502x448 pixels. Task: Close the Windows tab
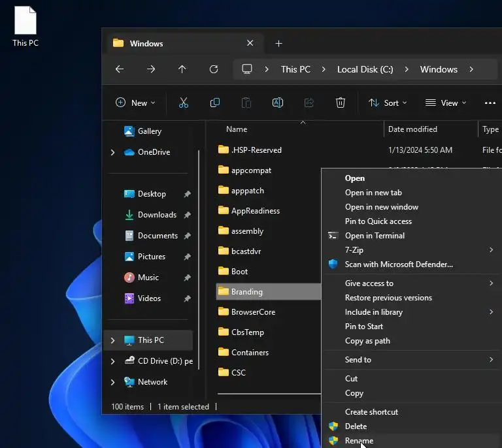[x=250, y=43]
